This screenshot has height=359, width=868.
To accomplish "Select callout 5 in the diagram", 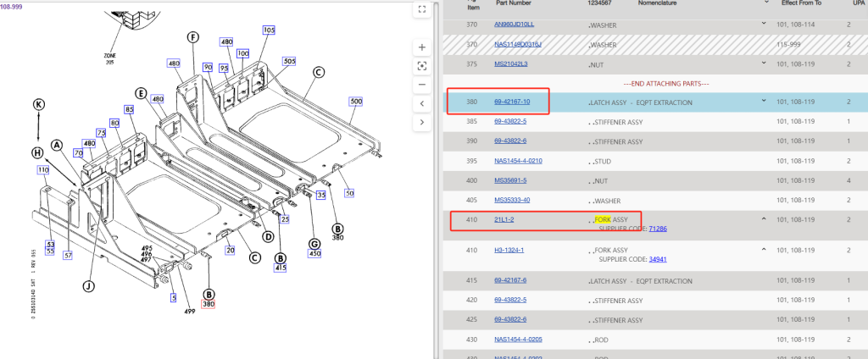I will point(173,297).
